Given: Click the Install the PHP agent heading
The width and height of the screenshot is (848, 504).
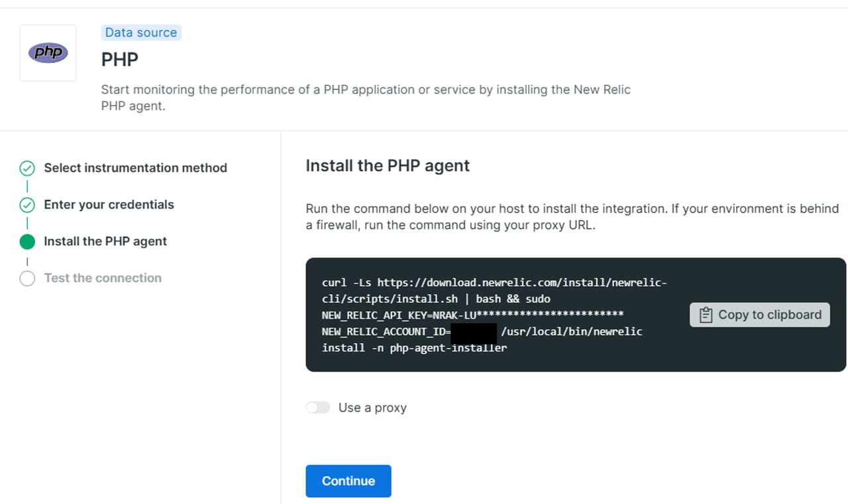Looking at the screenshot, I should tap(388, 166).
